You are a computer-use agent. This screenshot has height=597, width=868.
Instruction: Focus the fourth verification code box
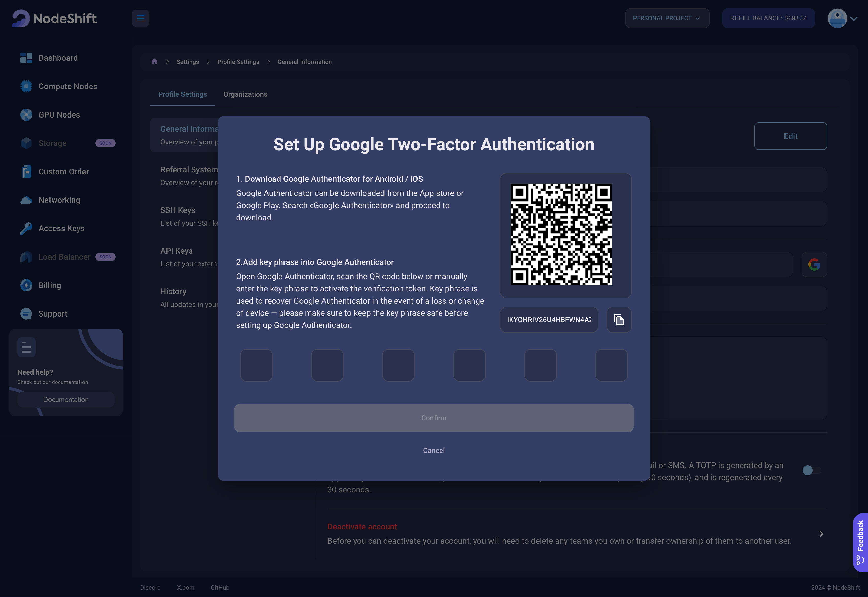(469, 365)
